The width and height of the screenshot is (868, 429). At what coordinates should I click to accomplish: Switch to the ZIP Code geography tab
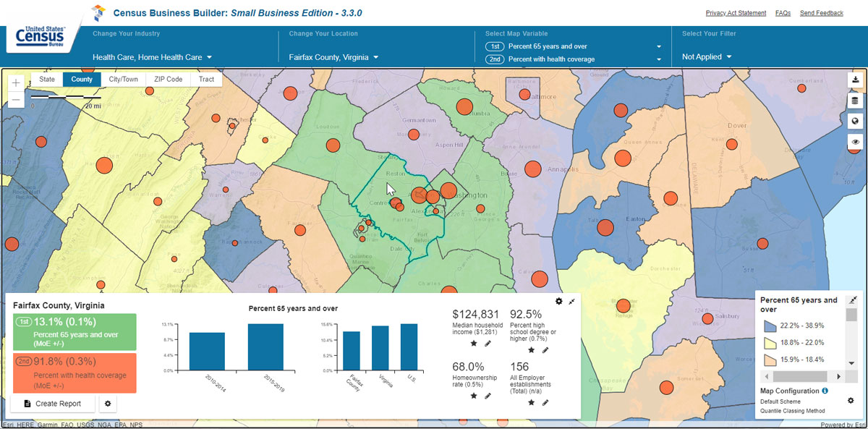[168, 80]
